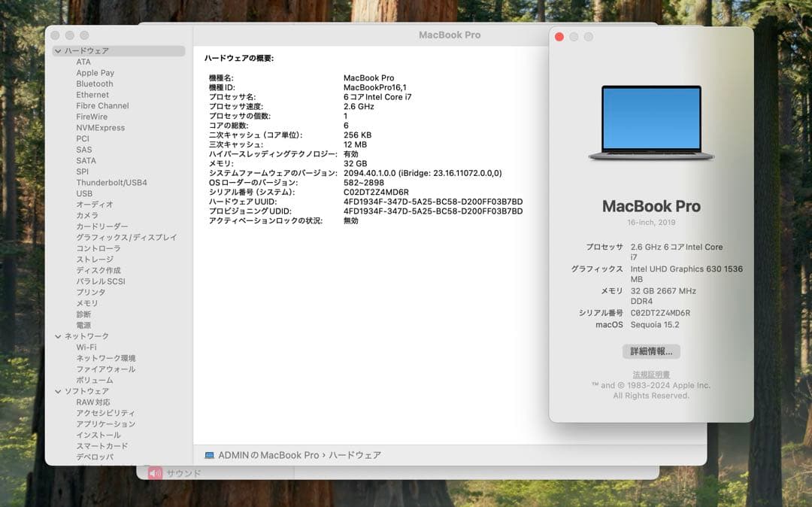This screenshot has height=507, width=812.
Task: Select アプリケーション in sidebar
Action: click(x=106, y=424)
